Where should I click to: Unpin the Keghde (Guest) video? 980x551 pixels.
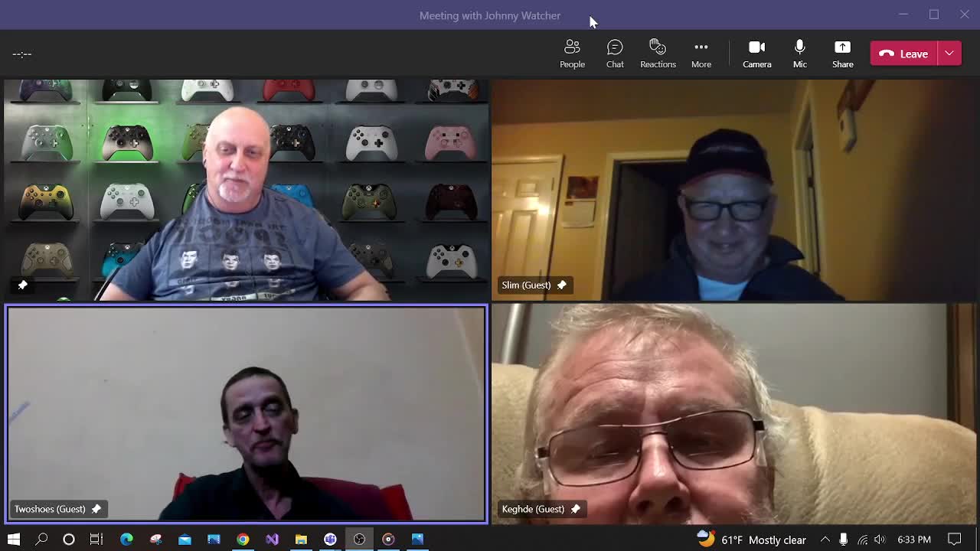(x=575, y=509)
